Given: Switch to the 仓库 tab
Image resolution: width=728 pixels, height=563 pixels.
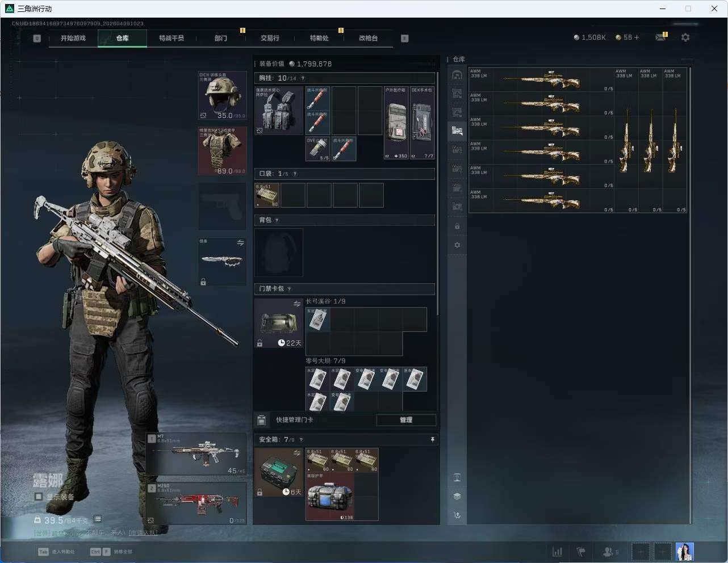Looking at the screenshot, I should (x=123, y=38).
